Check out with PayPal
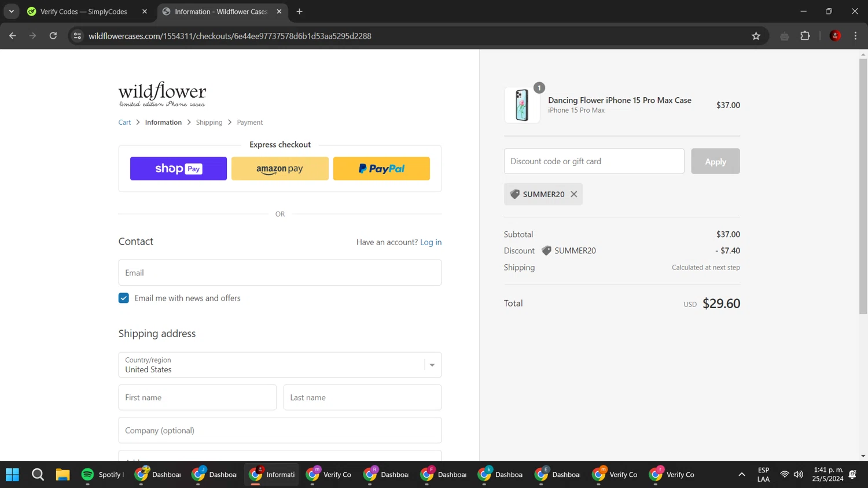The width and height of the screenshot is (868, 488). (381, 168)
